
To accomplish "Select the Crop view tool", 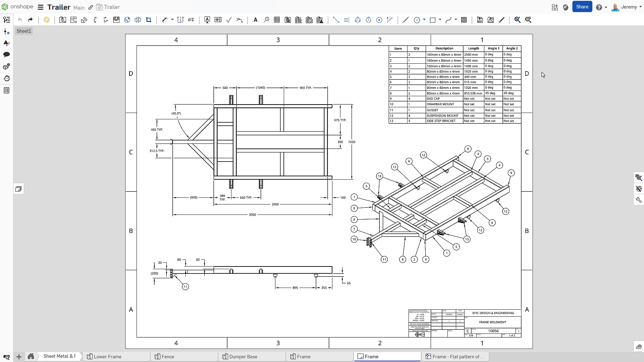I will (149, 20).
